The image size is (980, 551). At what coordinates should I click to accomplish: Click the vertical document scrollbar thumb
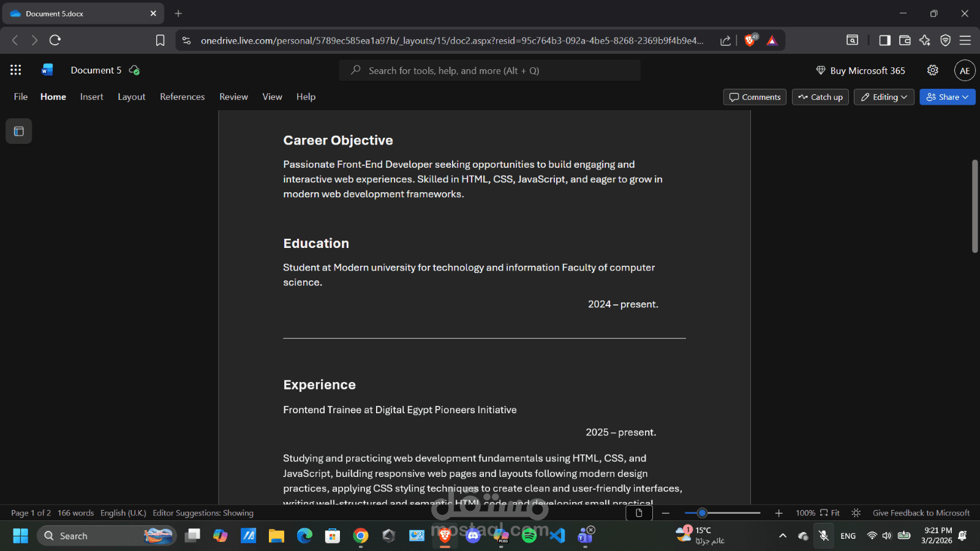974,206
